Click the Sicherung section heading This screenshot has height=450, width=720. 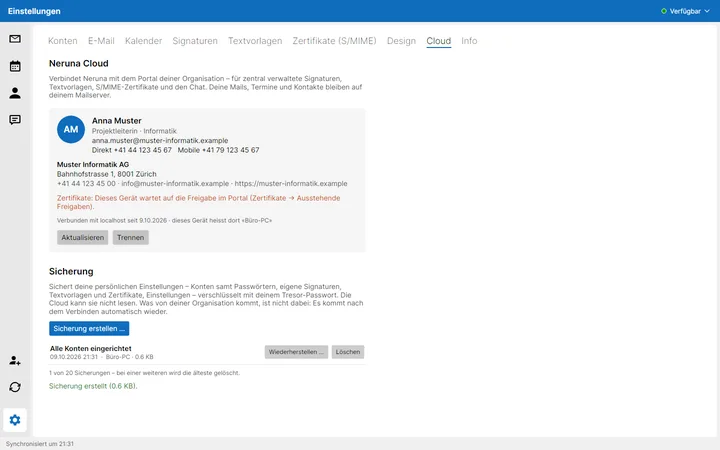click(71, 271)
